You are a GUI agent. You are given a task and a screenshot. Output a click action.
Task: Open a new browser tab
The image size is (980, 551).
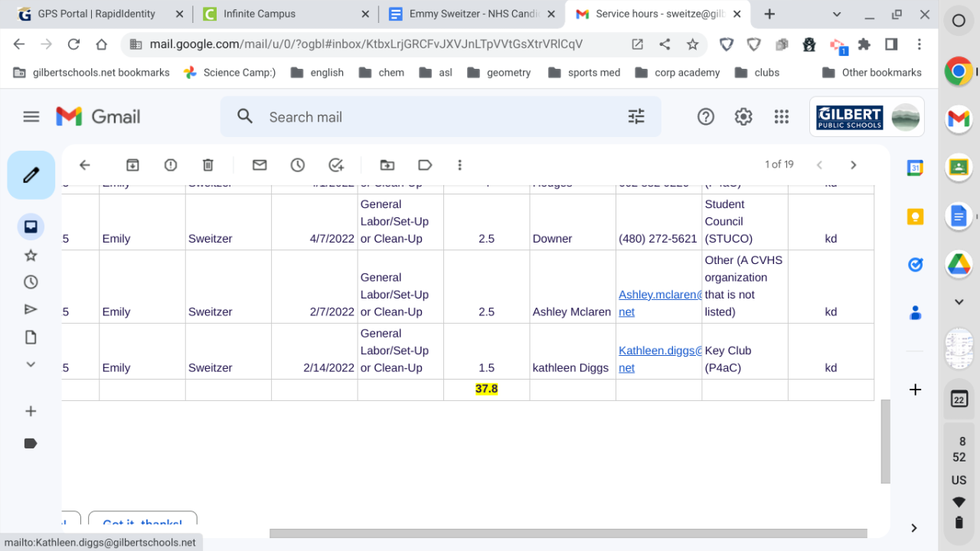(x=769, y=14)
